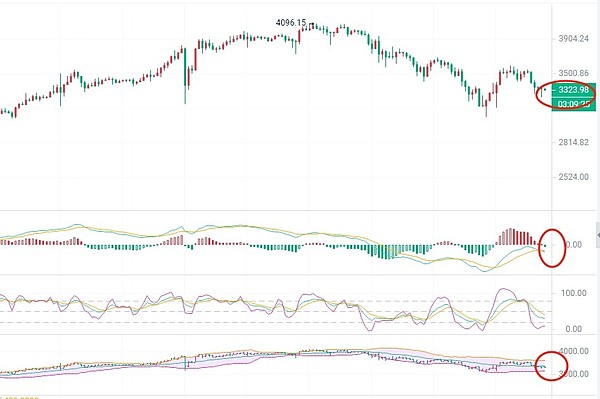Screen dimensions: 600x399
Task: Click the lowest wick of the recent dip
Action: (x=486, y=112)
